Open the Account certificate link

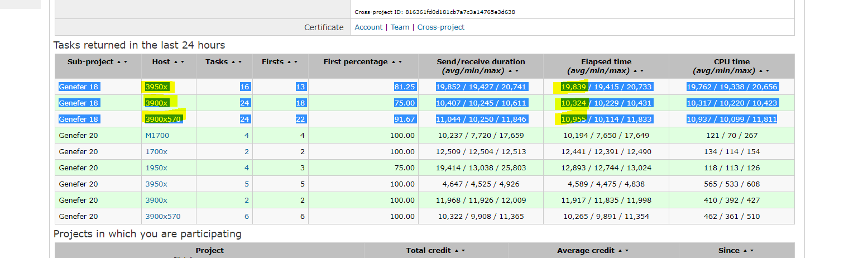pyautogui.click(x=368, y=27)
